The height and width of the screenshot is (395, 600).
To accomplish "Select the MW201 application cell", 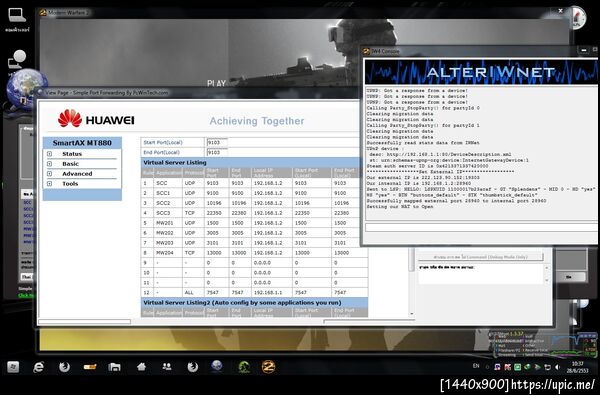I will tap(168, 223).
